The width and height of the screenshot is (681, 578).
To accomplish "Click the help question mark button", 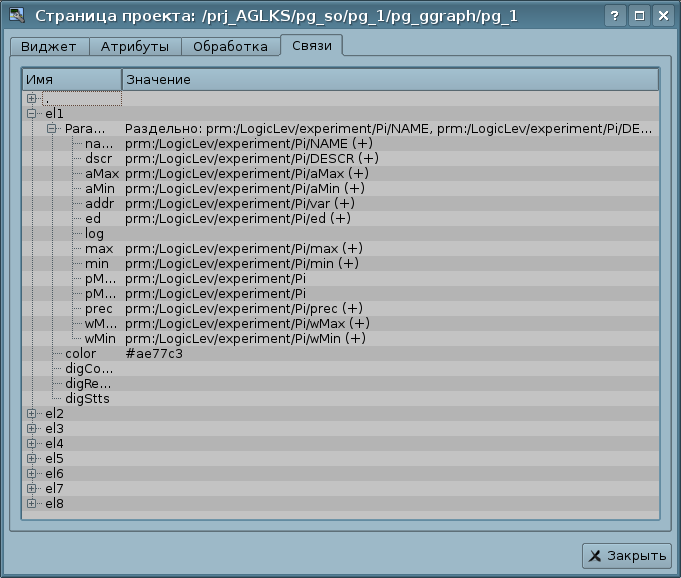I will [x=615, y=16].
